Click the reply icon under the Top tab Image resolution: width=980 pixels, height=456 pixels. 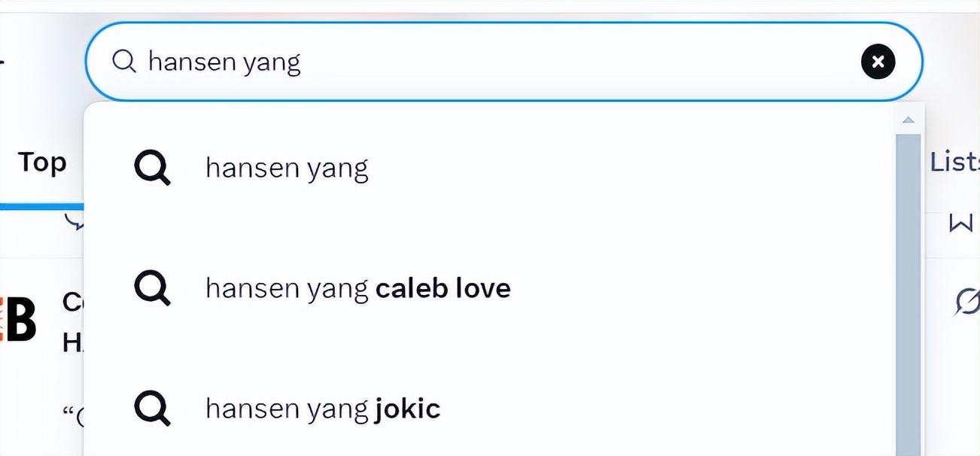pos(75,220)
